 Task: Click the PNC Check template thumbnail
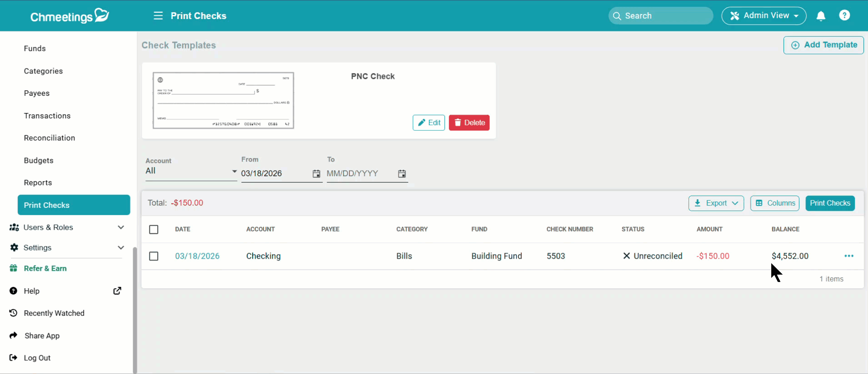click(x=223, y=100)
